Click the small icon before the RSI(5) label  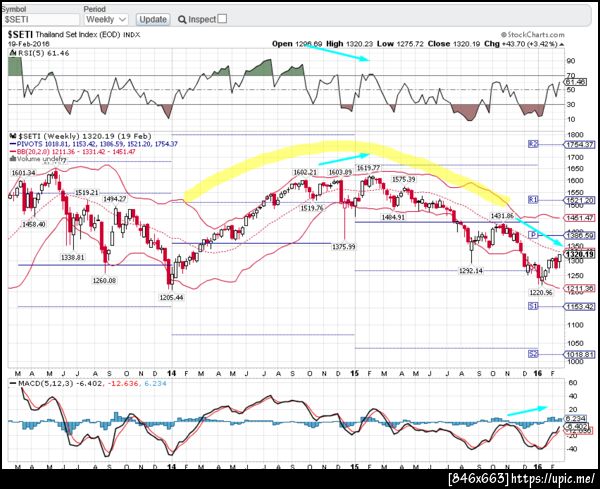pyautogui.click(x=13, y=53)
